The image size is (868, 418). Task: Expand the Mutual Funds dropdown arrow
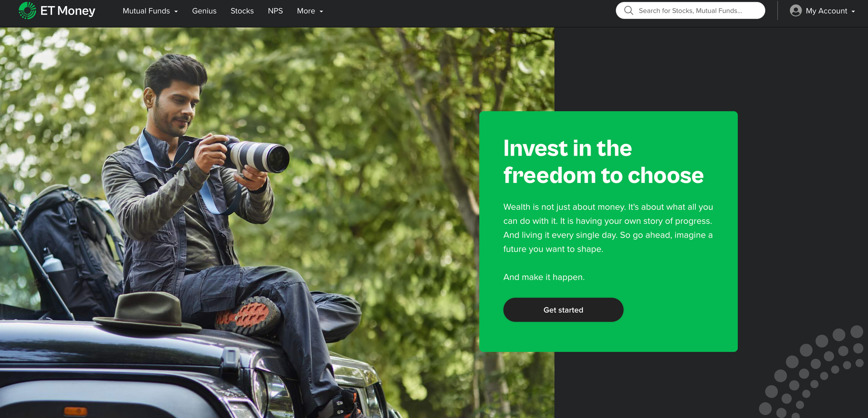pyautogui.click(x=176, y=12)
